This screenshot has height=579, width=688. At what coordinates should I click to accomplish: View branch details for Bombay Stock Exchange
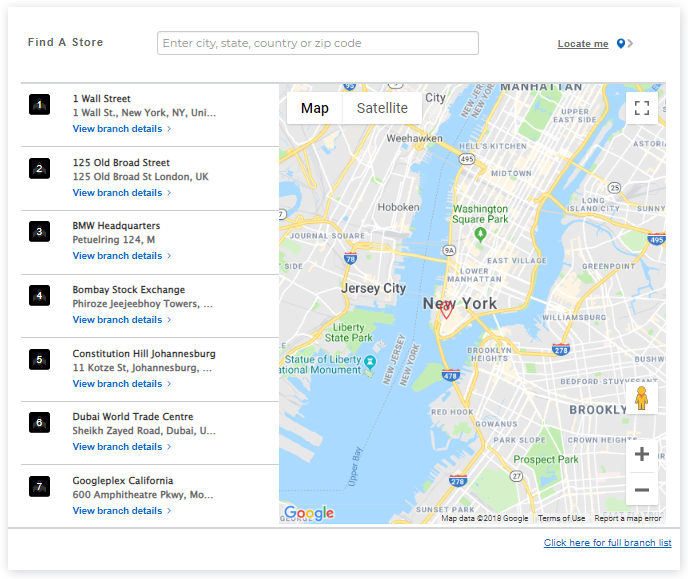coord(122,320)
